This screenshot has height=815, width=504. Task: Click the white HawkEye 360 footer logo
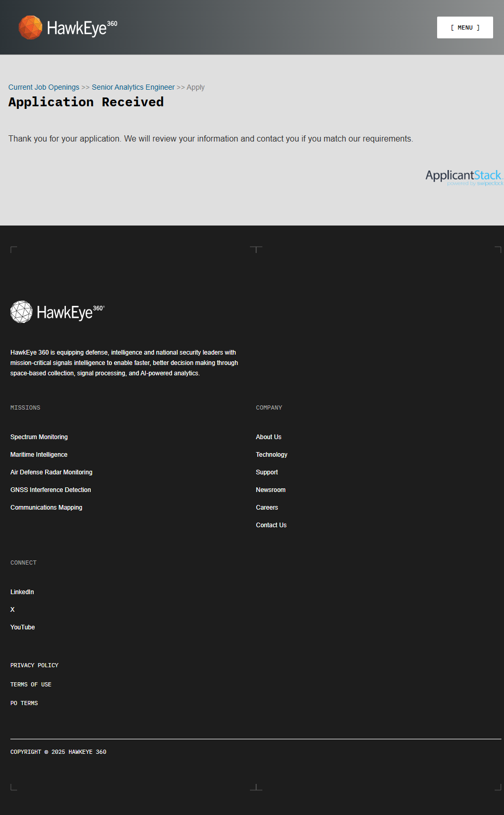coord(58,312)
